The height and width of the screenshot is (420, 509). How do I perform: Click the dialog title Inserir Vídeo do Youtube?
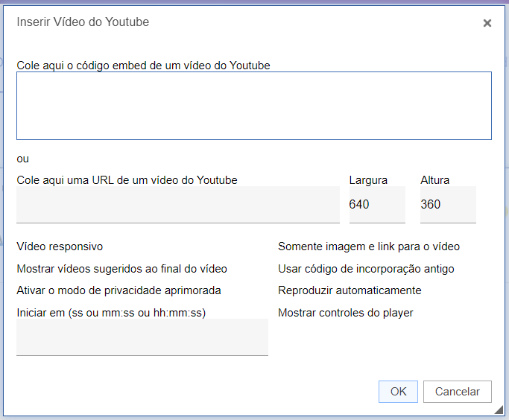point(83,22)
